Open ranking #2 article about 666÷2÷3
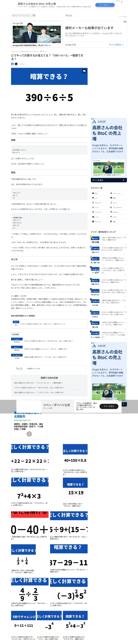 coord(114,249)
